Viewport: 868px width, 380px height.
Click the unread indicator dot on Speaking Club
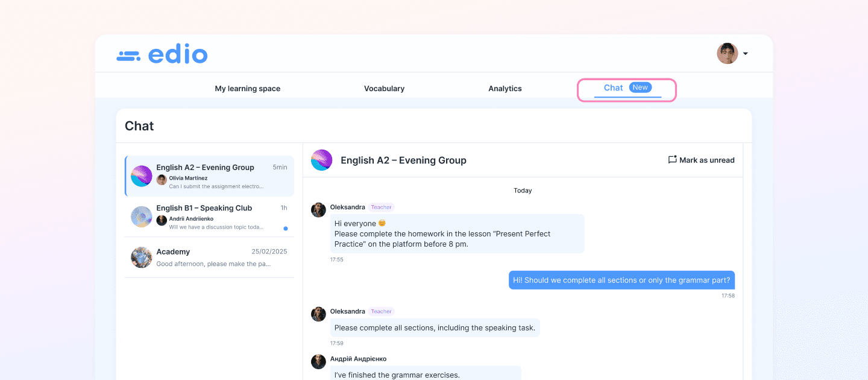pyautogui.click(x=285, y=228)
